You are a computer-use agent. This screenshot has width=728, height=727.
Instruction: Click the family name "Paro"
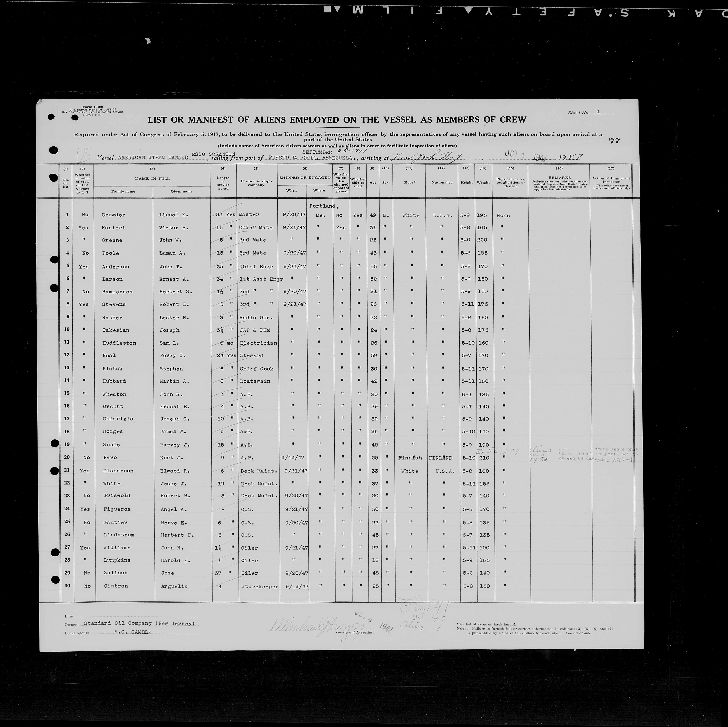tap(110, 458)
